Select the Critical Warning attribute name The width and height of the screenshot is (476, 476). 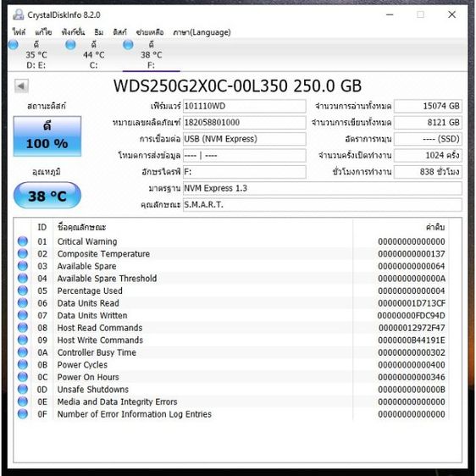click(x=87, y=241)
